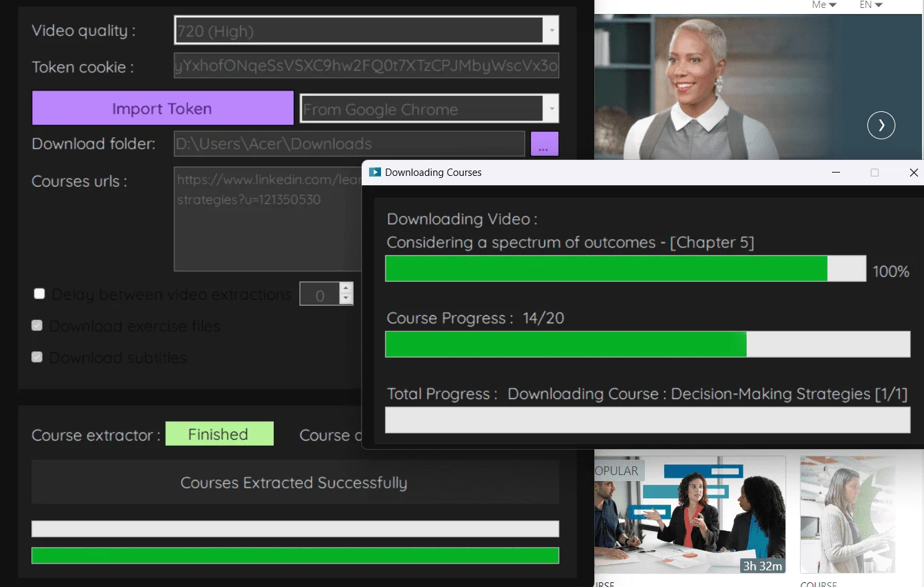Click the next arrow on the LinkedIn banner
Image resolution: width=924 pixels, height=587 pixels.
point(881,125)
